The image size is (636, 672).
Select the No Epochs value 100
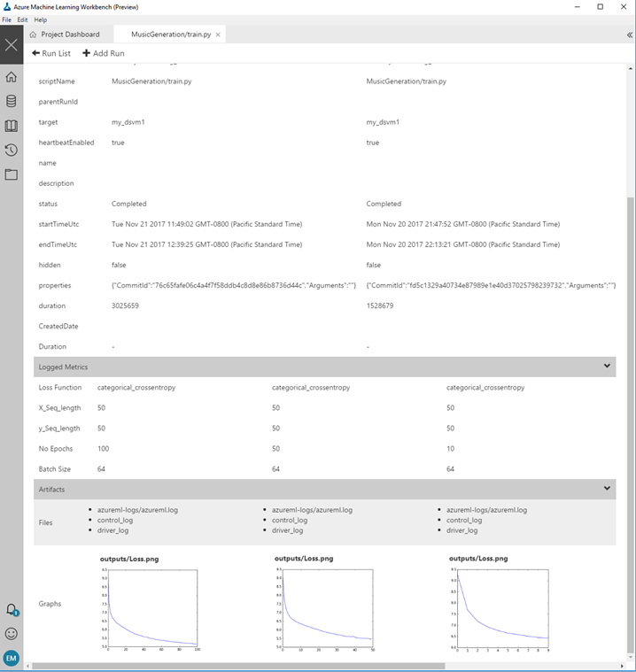[x=103, y=449]
